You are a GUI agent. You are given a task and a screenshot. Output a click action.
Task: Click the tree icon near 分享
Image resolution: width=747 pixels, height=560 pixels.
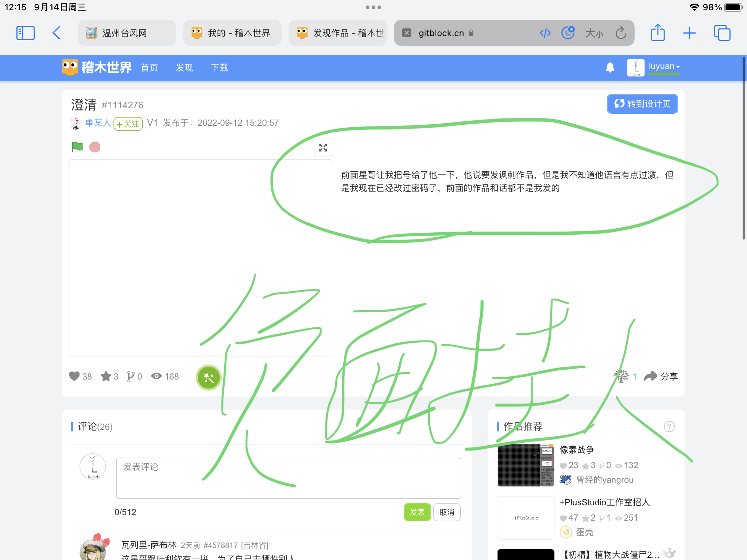621,376
